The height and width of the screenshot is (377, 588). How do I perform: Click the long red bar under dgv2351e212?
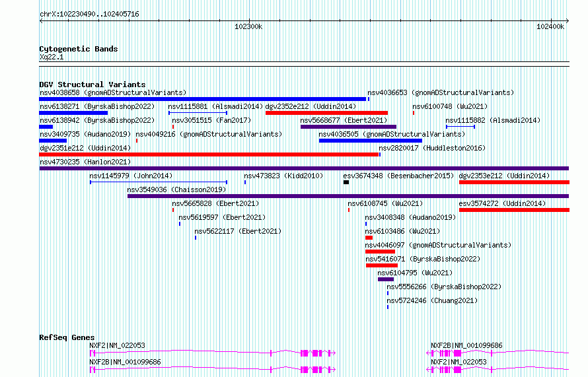(209, 154)
